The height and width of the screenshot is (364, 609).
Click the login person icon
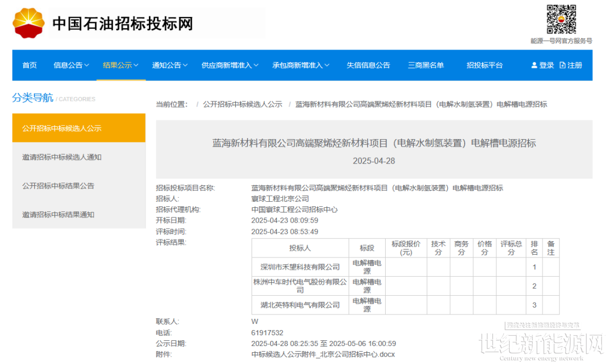click(534, 65)
